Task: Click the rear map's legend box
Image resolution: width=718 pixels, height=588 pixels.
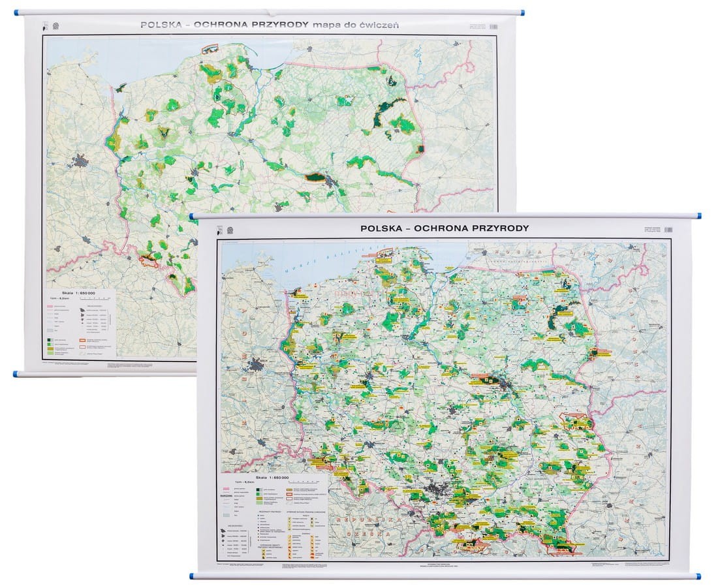Action: click(x=80, y=323)
